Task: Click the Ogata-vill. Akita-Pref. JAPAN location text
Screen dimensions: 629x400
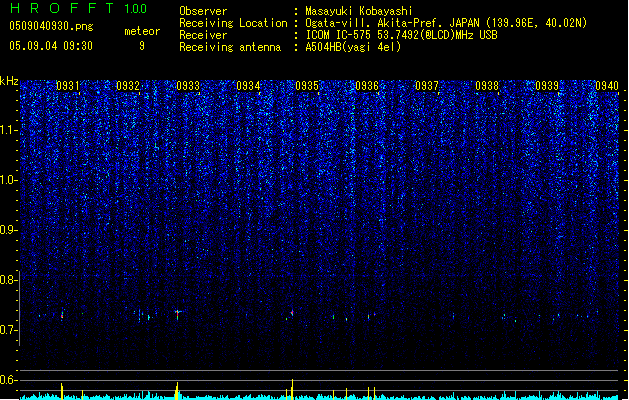Action: [446, 23]
